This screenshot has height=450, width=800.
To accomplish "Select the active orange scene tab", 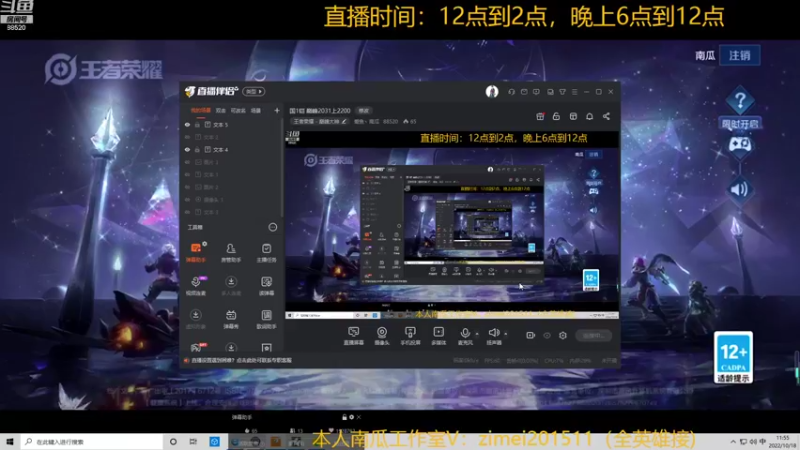I will pos(201,110).
